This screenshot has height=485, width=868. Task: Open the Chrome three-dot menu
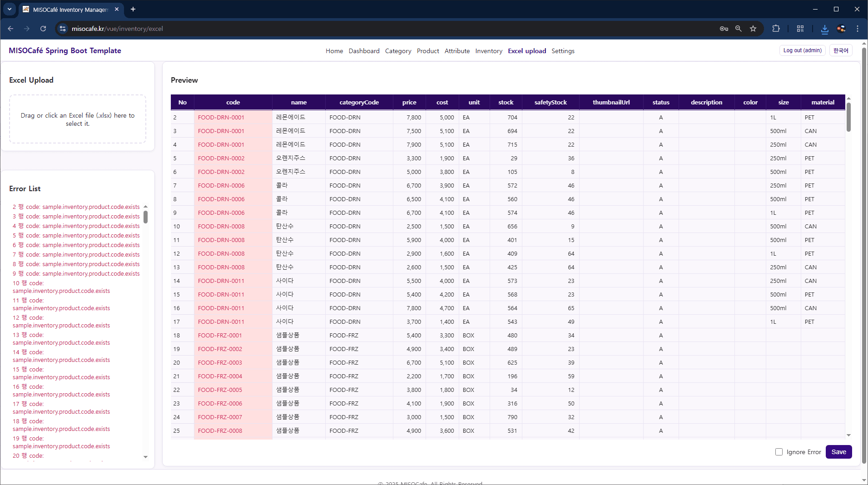click(x=858, y=29)
